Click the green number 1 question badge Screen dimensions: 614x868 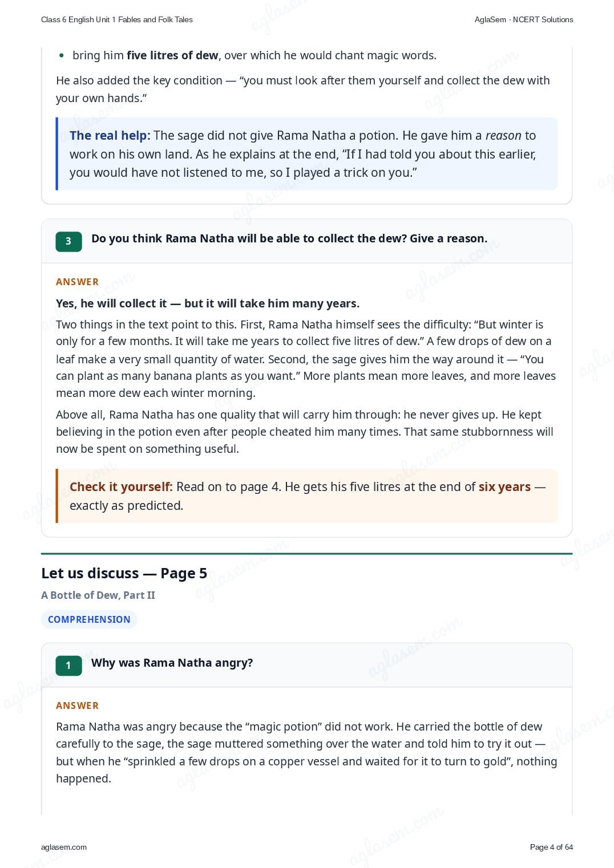(x=68, y=666)
